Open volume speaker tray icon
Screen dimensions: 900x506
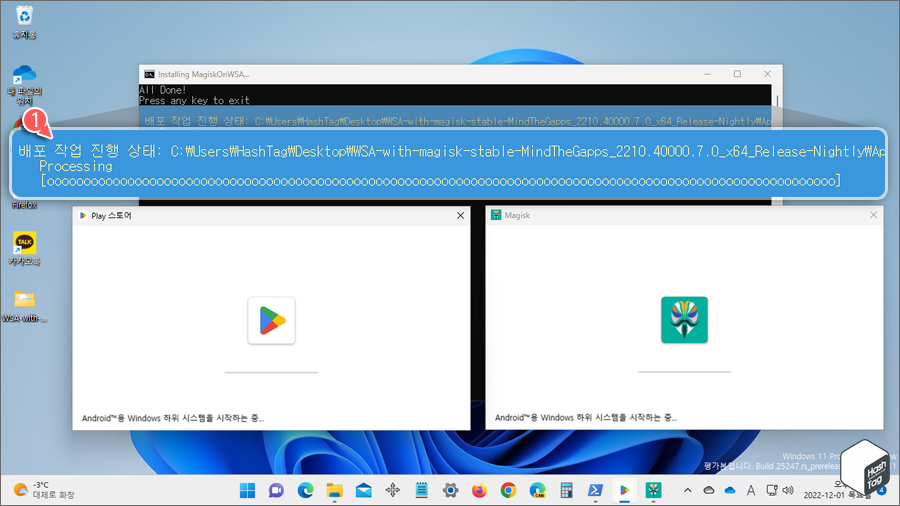(788, 491)
